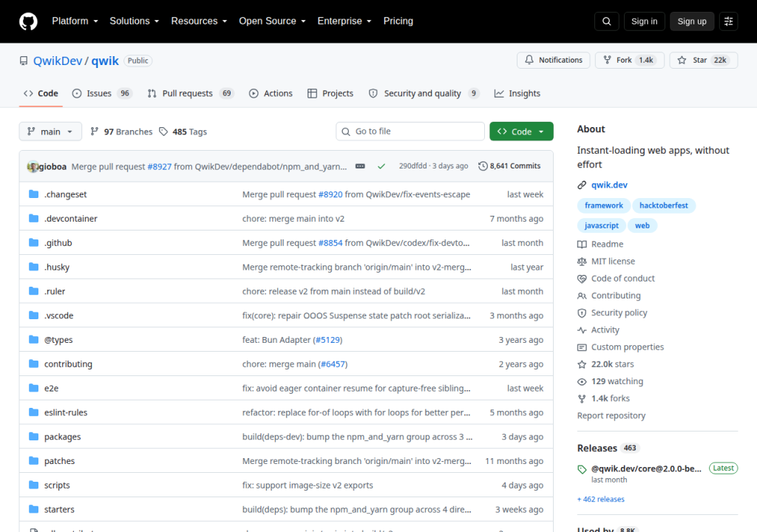The height and width of the screenshot is (532, 757).
Task: Open the Pricing page
Action: point(398,21)
